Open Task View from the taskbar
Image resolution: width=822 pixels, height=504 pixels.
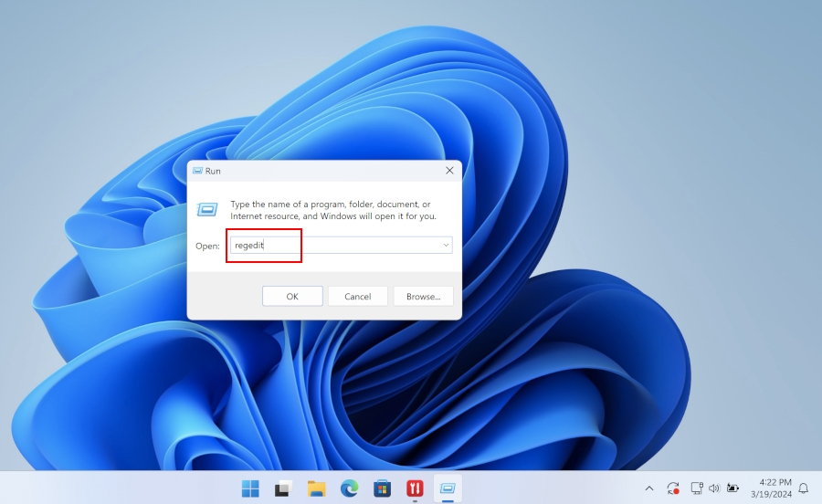(283, 488)
